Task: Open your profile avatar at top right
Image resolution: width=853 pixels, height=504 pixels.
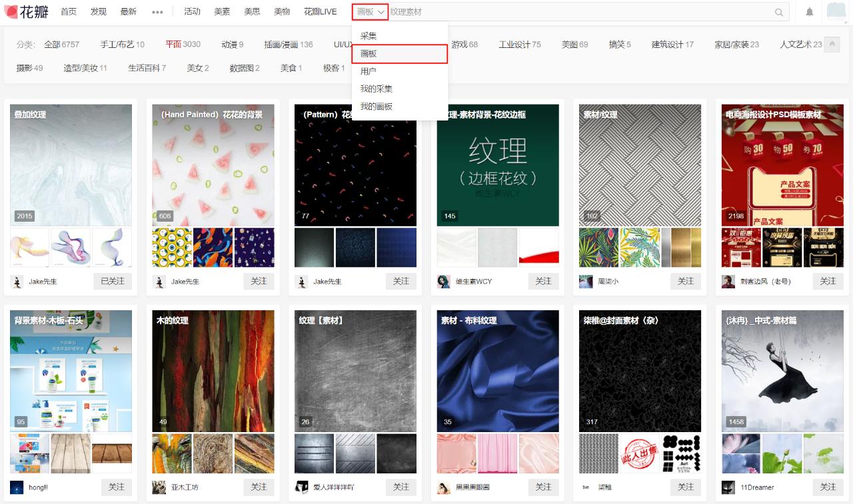Action: coord(836,11)
